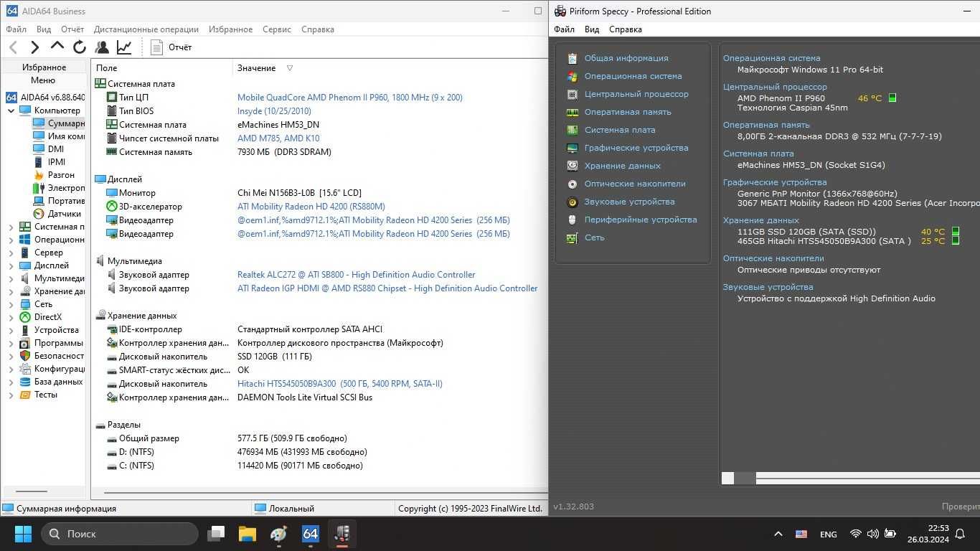Click the Системная память row icon

pos(112,152)
